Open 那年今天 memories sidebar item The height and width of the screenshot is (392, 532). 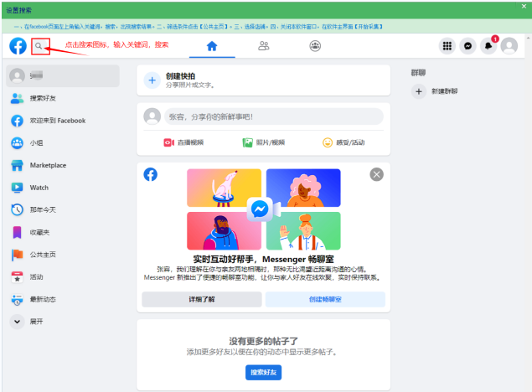(63, 210)
